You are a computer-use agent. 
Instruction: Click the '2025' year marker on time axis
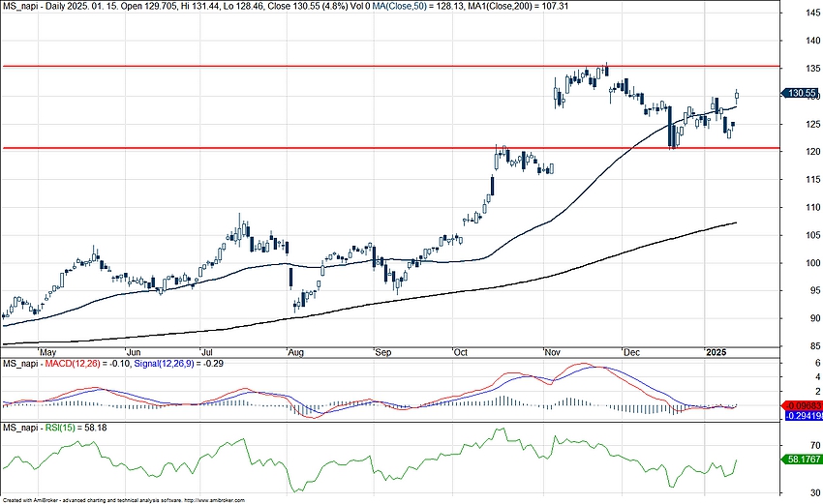point(716,349)
